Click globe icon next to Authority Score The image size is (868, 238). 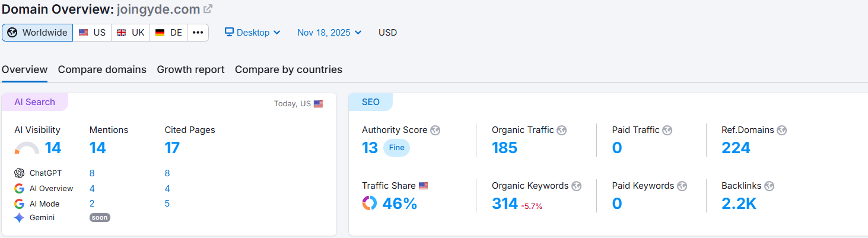(435, 130)
